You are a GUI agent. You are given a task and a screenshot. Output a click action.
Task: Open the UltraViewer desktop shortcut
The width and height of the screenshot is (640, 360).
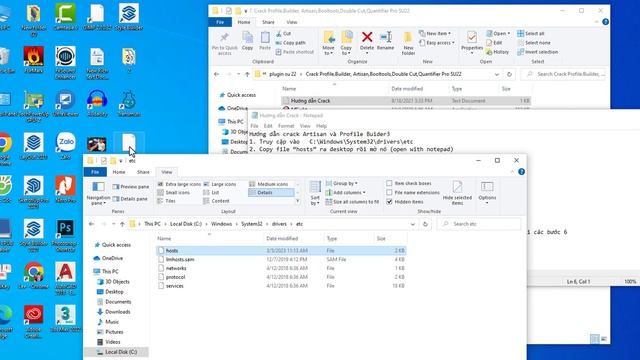65,103
